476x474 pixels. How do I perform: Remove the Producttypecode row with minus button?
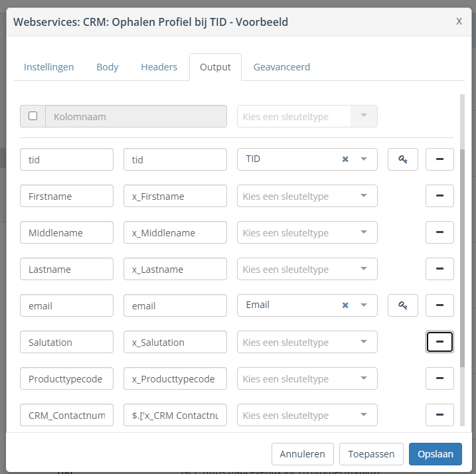439,378
